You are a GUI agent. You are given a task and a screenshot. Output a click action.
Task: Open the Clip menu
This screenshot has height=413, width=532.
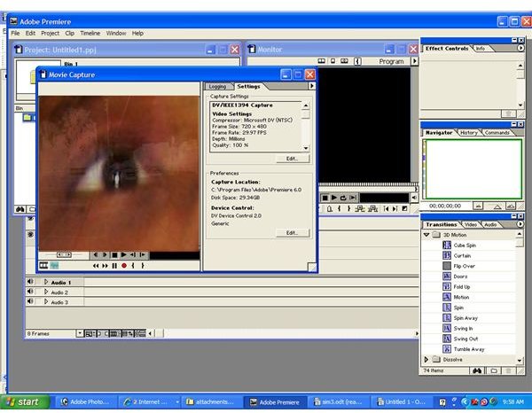click(70, 33)
